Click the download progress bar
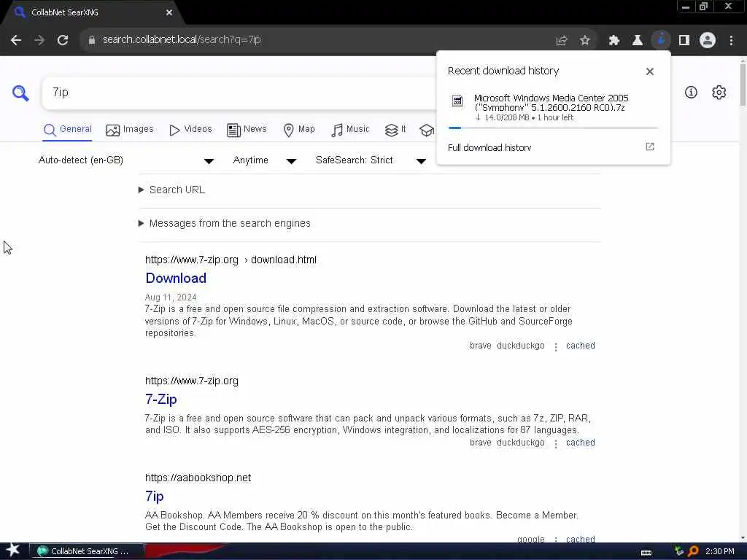747x560 pixels. pyautogui.click(x=553, y=128)
